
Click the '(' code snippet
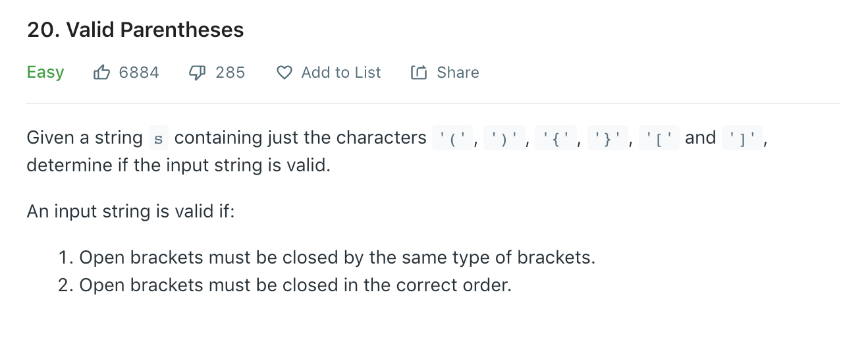(x=452, y=138)
